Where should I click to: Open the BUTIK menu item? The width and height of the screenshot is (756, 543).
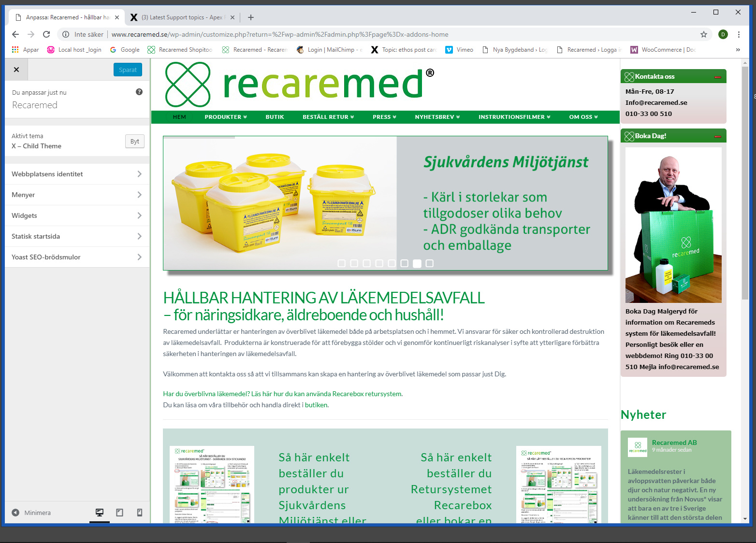(x=275, y=117)
